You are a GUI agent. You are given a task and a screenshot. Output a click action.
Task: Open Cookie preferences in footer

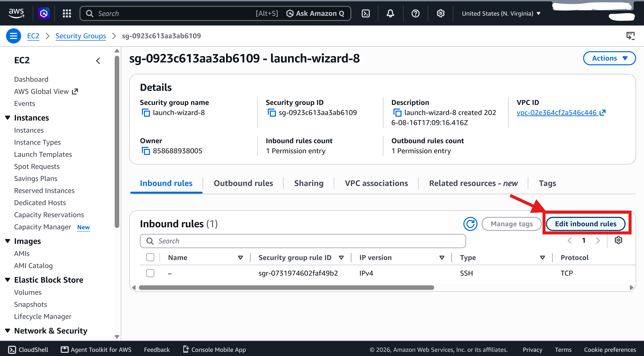tap(610, 349)
